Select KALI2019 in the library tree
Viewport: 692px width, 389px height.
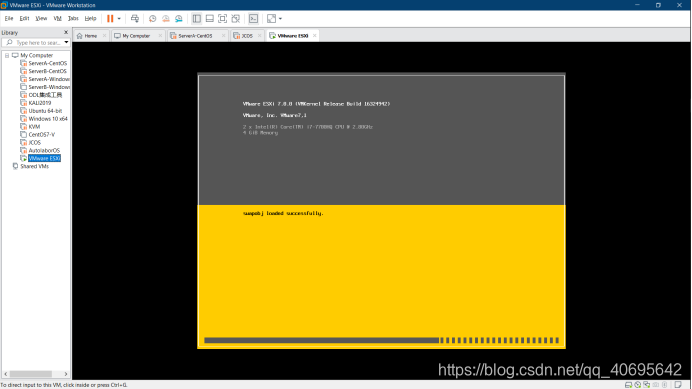click(x=40, y=103)
